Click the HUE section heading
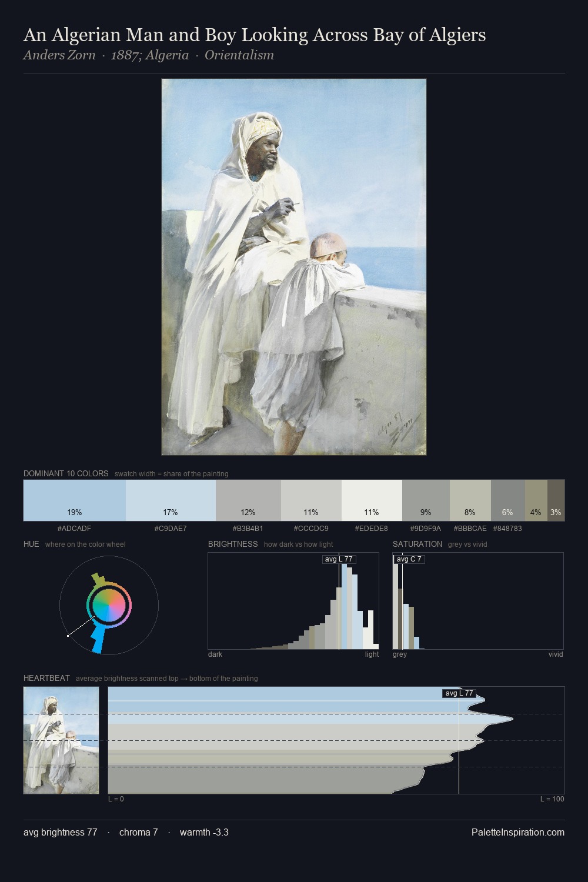 pyautogui.click(x=31, y=544)
